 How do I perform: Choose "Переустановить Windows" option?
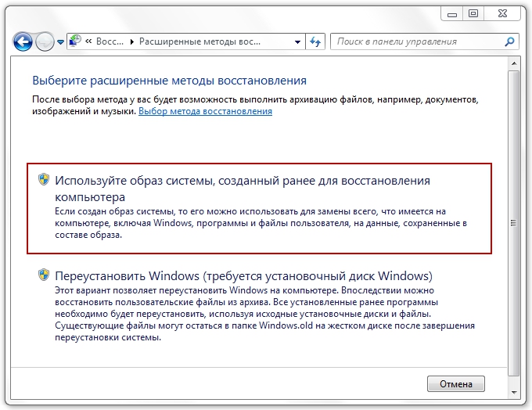(259, 305)
